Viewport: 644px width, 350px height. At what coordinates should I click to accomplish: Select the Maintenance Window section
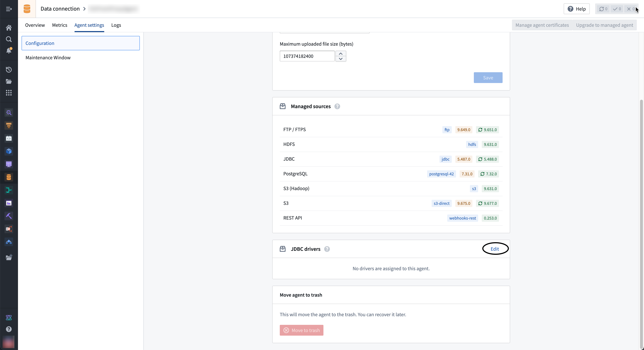(80, 57)
